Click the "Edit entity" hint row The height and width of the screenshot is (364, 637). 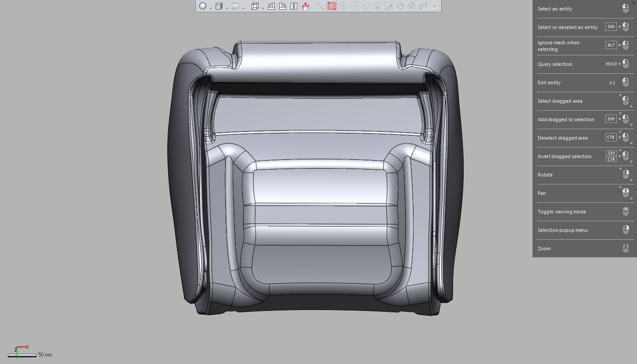(585, 83)
